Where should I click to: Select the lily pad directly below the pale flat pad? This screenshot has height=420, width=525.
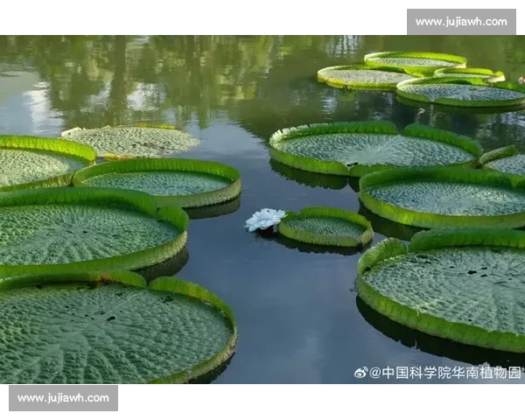159,182
